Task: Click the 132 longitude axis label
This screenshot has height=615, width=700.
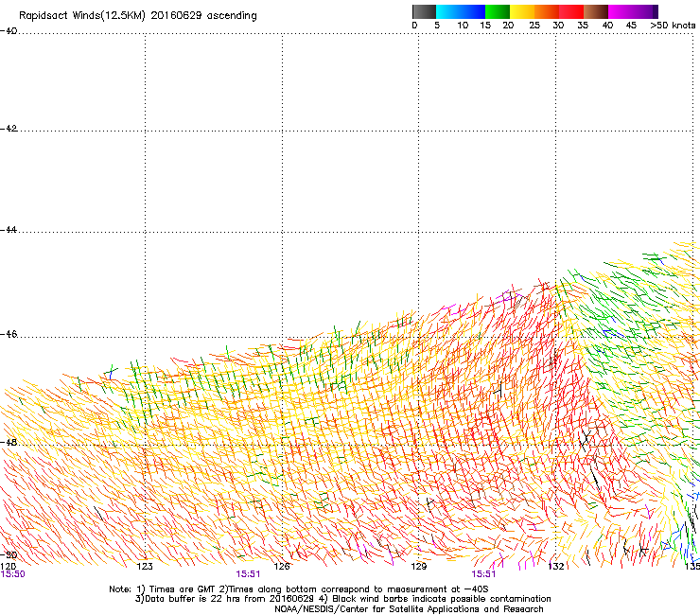Action: tap(556, 567)
